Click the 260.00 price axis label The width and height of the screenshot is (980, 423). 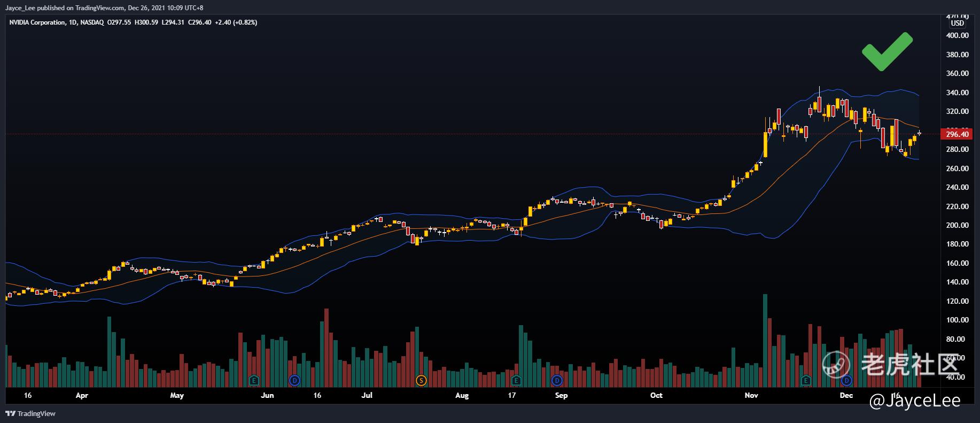tap(957, 168)
